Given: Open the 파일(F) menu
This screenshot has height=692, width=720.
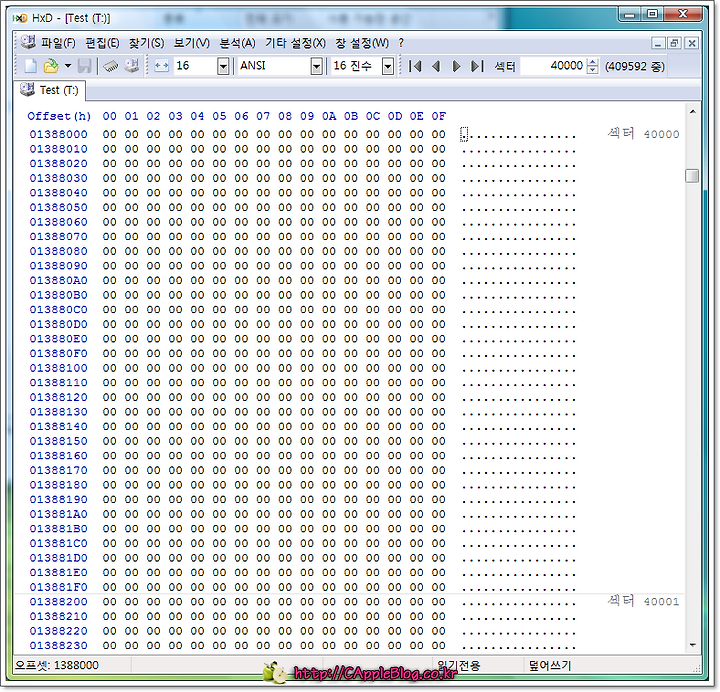Looking at the screenshot, I should 58,43.
